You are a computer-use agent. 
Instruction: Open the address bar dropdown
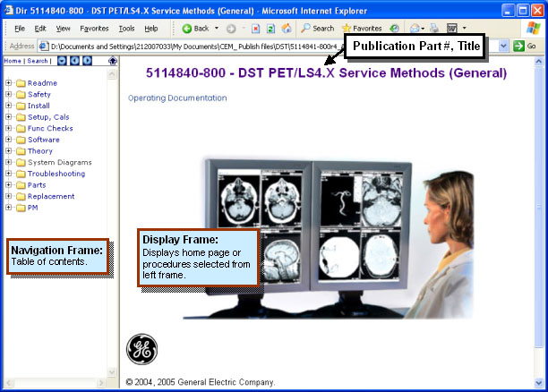point(503,46)
